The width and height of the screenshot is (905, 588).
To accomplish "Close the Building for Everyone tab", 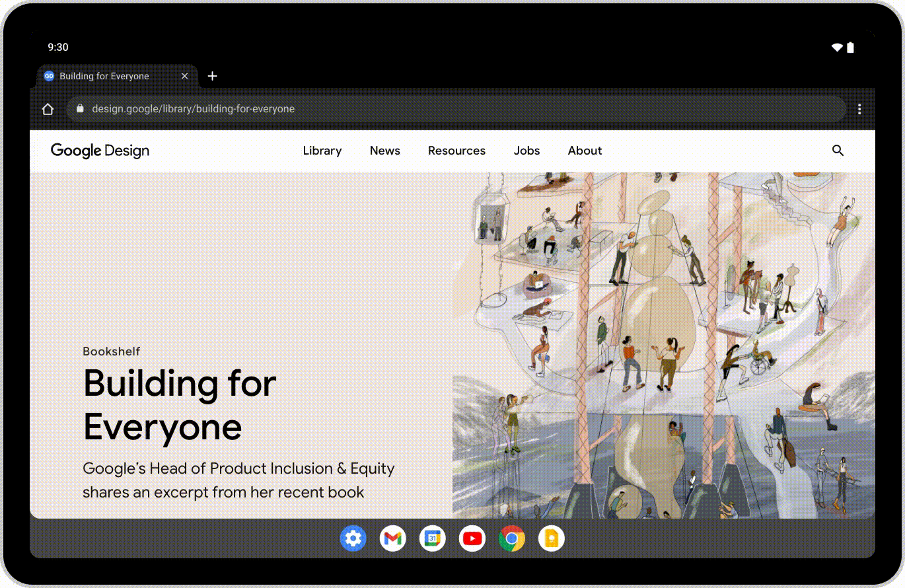I will 185,76.
